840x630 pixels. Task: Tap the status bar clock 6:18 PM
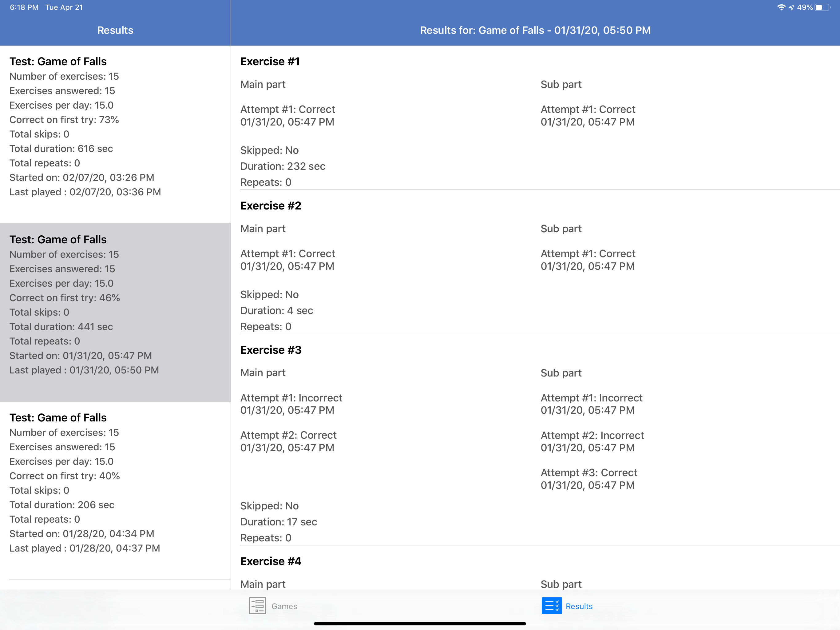tap(24, 7)
